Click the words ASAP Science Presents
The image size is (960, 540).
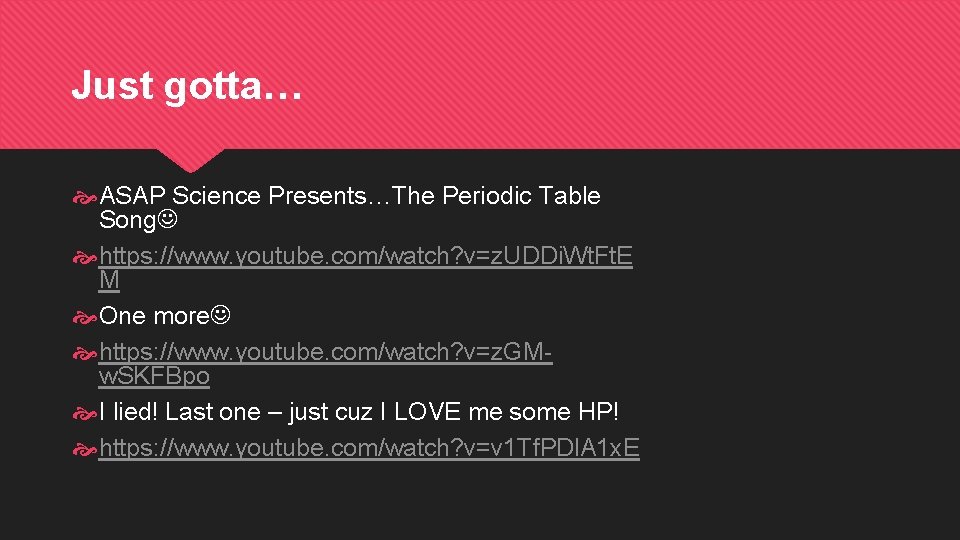coord(233,196)
